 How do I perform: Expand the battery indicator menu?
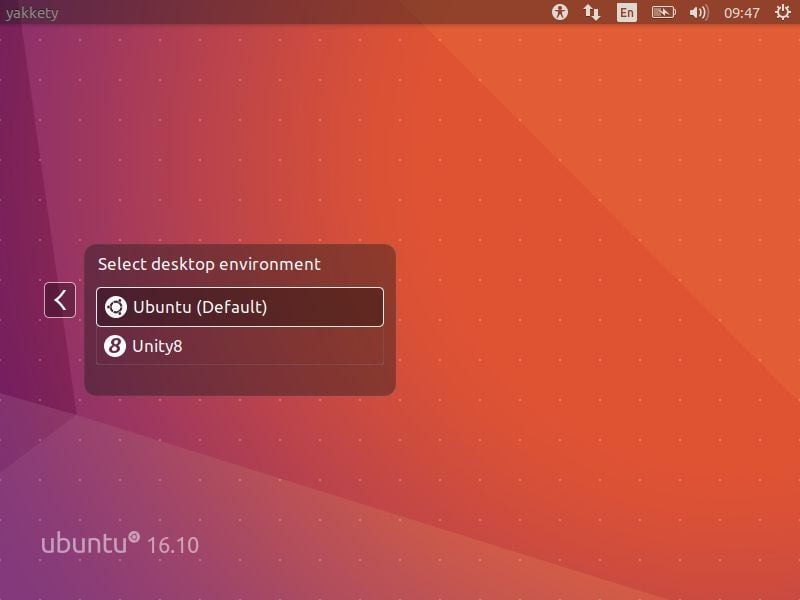pos(662,12)
